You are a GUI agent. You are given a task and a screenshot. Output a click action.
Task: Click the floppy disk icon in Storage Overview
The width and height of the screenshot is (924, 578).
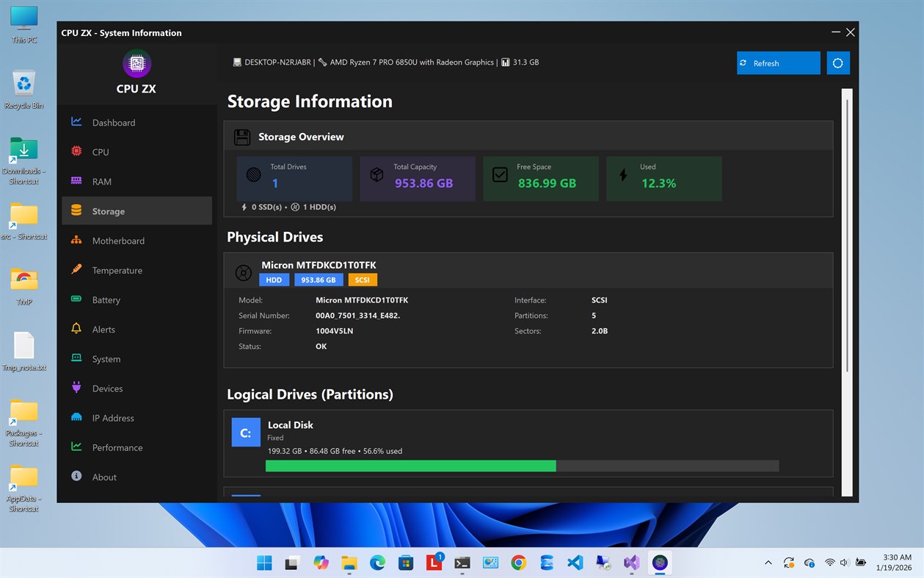241,137
